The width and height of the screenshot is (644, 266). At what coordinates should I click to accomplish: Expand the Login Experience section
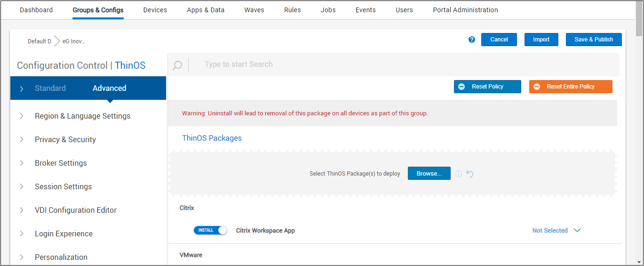pos(64,234)
